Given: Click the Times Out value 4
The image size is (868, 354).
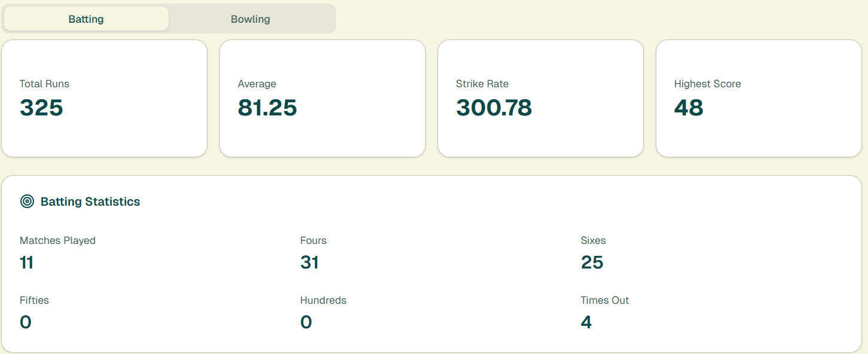Looking at the screenshot, I should (586, 322).
